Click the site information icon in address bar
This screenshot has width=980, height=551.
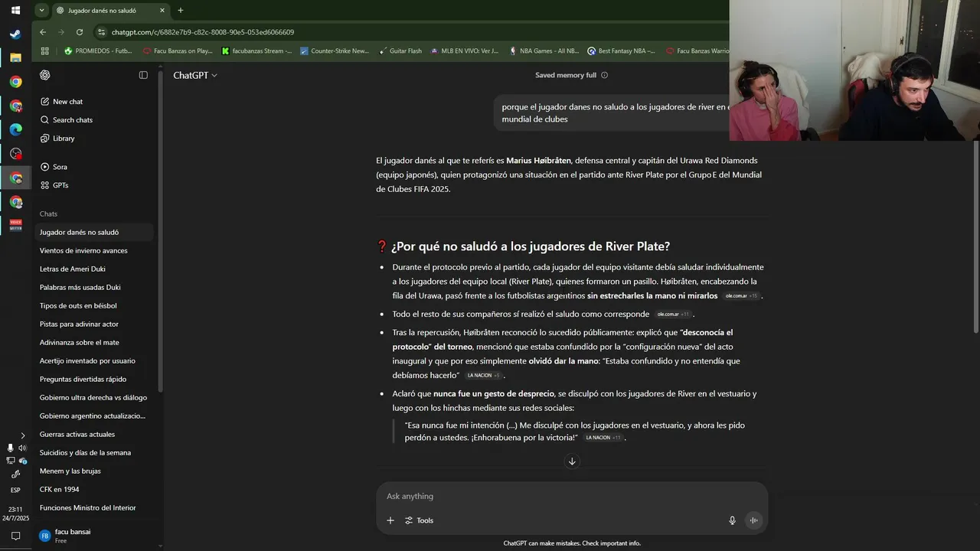click(101, 32)
